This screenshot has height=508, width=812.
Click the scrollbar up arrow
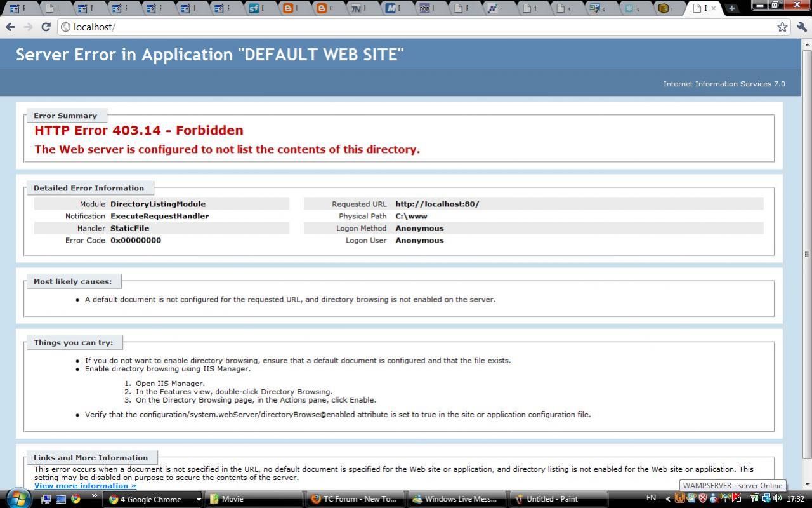pyautogui.click(x=807, y=44)
